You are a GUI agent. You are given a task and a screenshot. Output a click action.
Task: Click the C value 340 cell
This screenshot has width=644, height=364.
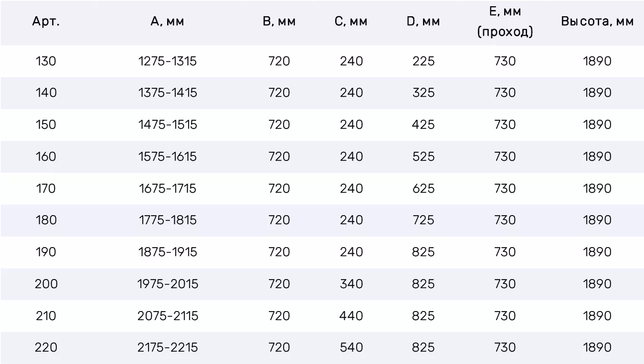click(x=351, y=284)
